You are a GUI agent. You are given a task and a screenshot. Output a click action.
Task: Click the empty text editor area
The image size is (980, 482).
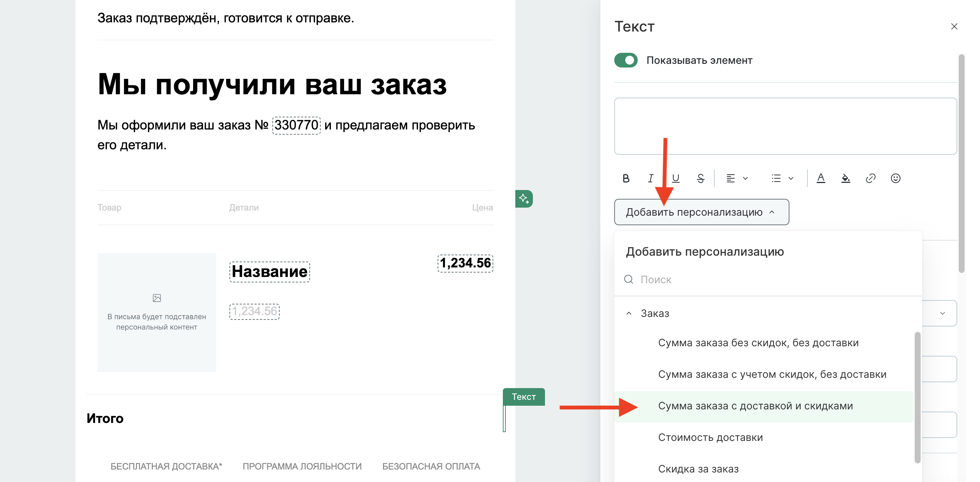point(785,126)
